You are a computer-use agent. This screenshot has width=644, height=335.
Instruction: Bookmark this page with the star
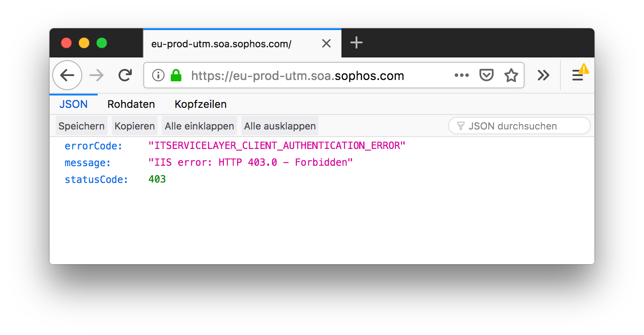point(511,76)
